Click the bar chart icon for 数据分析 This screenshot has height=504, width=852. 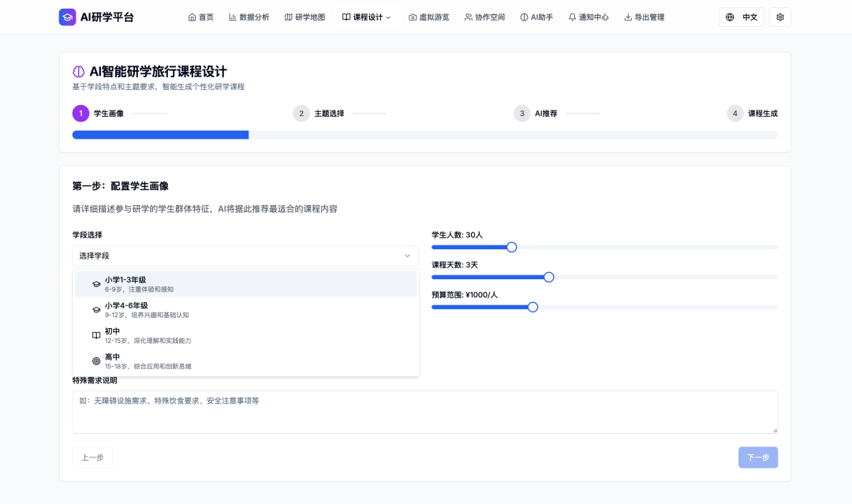pyautogui.click(x=233, y=17)
